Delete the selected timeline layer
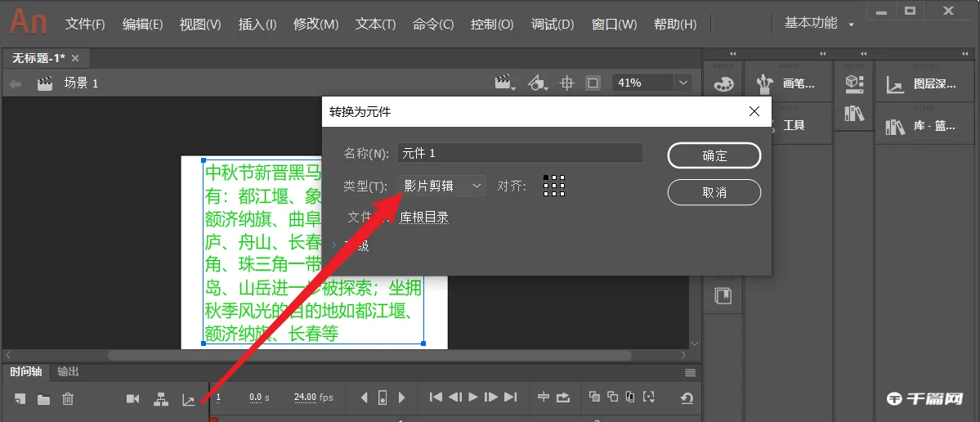This screenshot has height=422, width=980. pos(68,398)
